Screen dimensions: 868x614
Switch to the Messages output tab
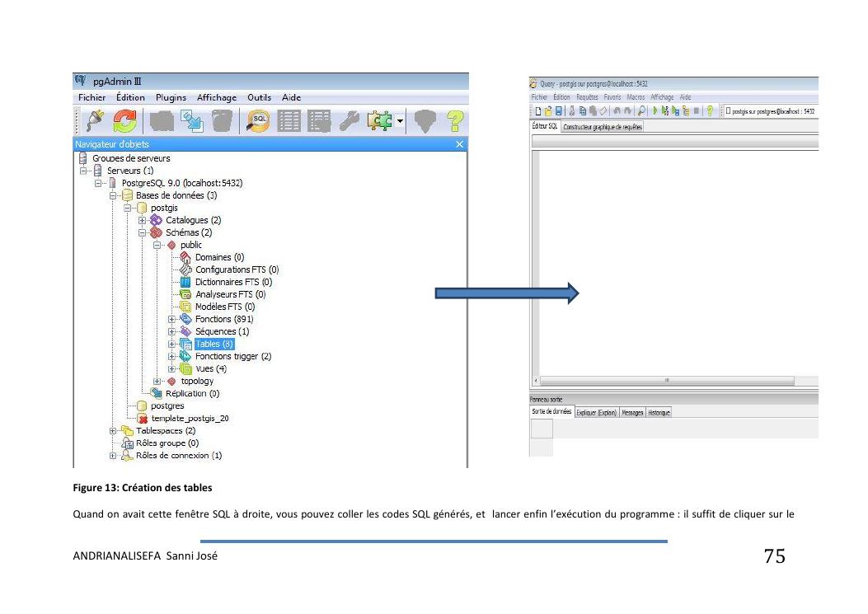click(631, 412)
